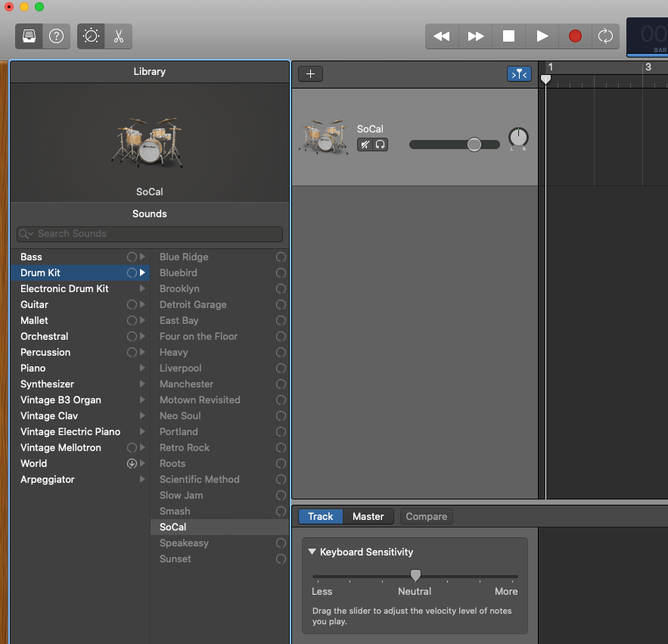Toggle the Smart Controls dial button
This screenshot has width=668, height=644.
[91, 36]
